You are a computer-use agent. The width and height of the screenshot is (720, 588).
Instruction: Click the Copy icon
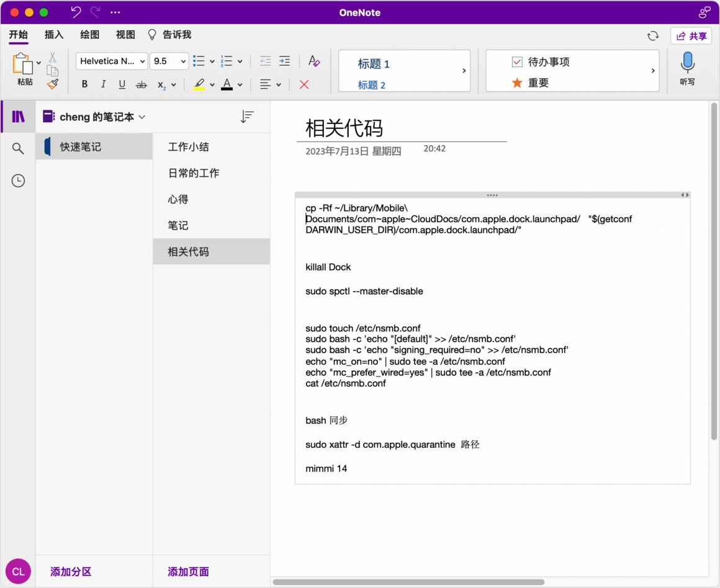tap(52, 71)
